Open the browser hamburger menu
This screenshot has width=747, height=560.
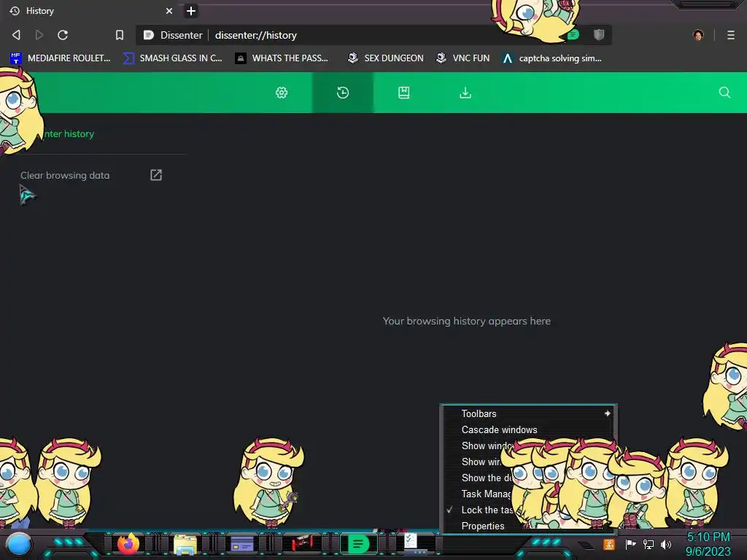click(x=731, y=35)
